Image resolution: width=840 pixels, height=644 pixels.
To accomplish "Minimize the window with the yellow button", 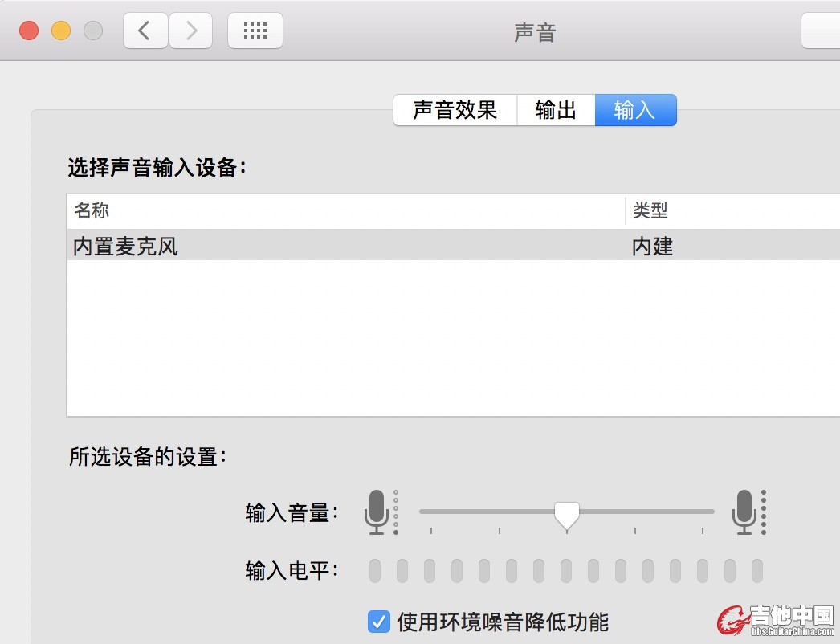I will click(61, 31).
